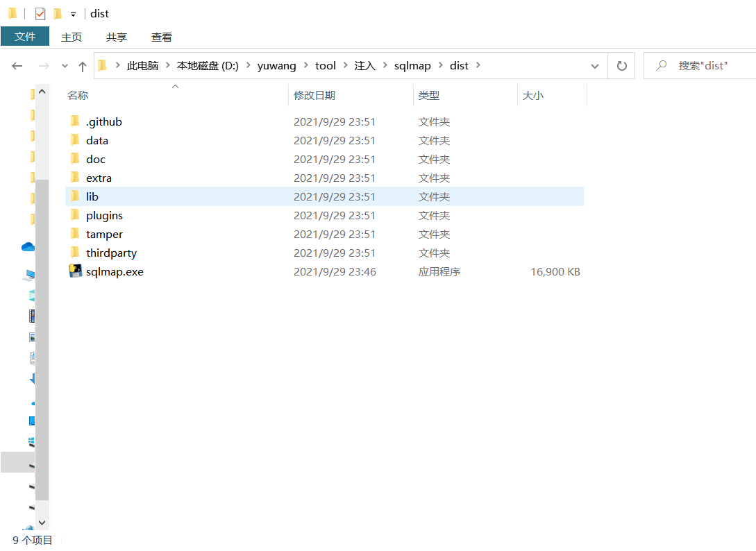
Task: Click the 应用程序 type of sqlmap.exe
Action: [439, 272]
